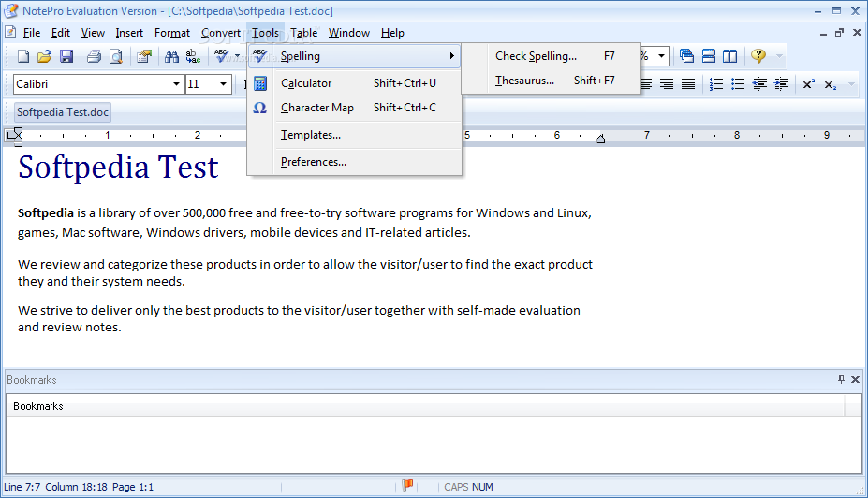Close the open Tools menu
This screenshot has height=498, width=868.
[x=265, y=33]
